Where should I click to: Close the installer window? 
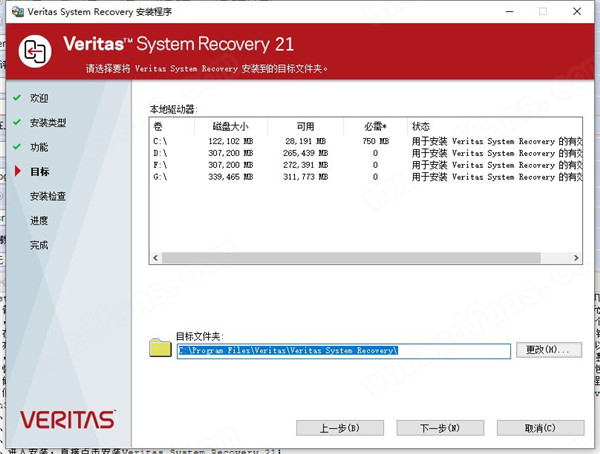[x=577, y=11]
